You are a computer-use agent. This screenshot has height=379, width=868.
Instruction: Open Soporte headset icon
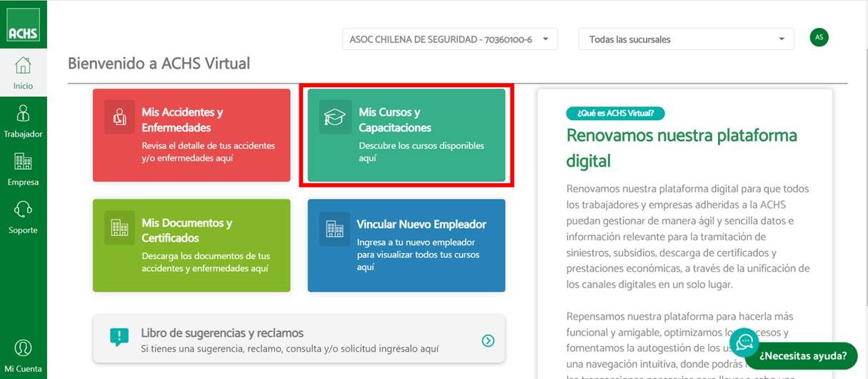[23, 210]
